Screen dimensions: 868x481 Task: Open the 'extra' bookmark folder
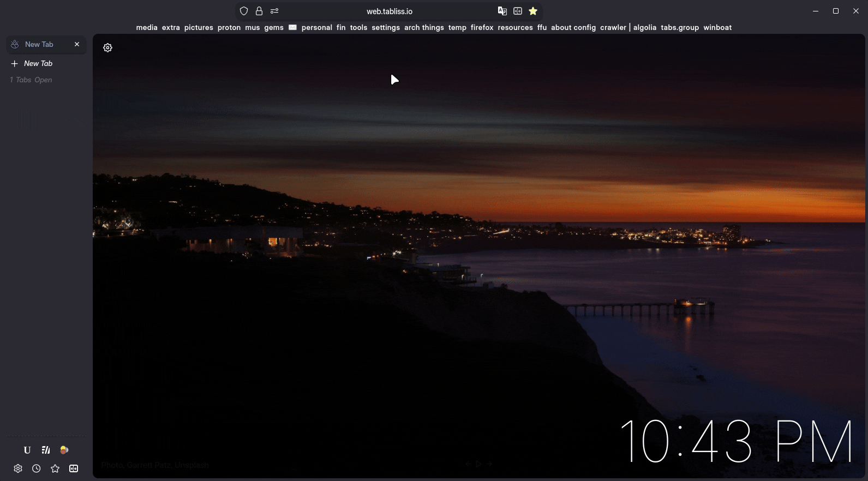click(171, 27)
